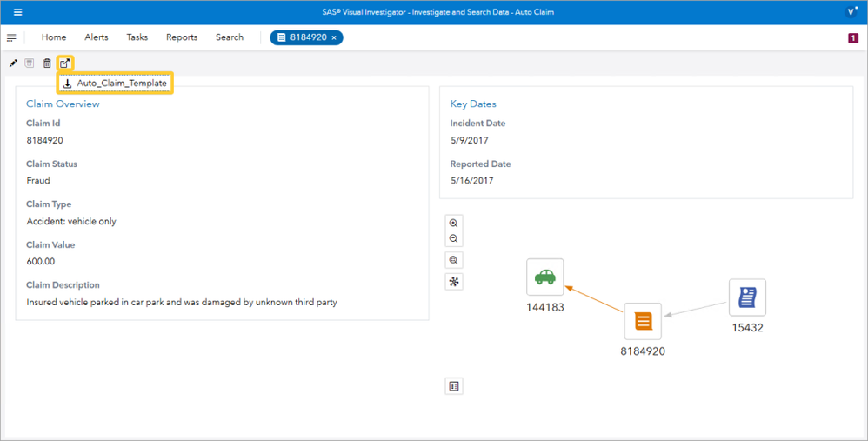The height and width of the screenshot is (441, 868).
Task: Click the delete trash can icon
Action: tap(47, 63)
